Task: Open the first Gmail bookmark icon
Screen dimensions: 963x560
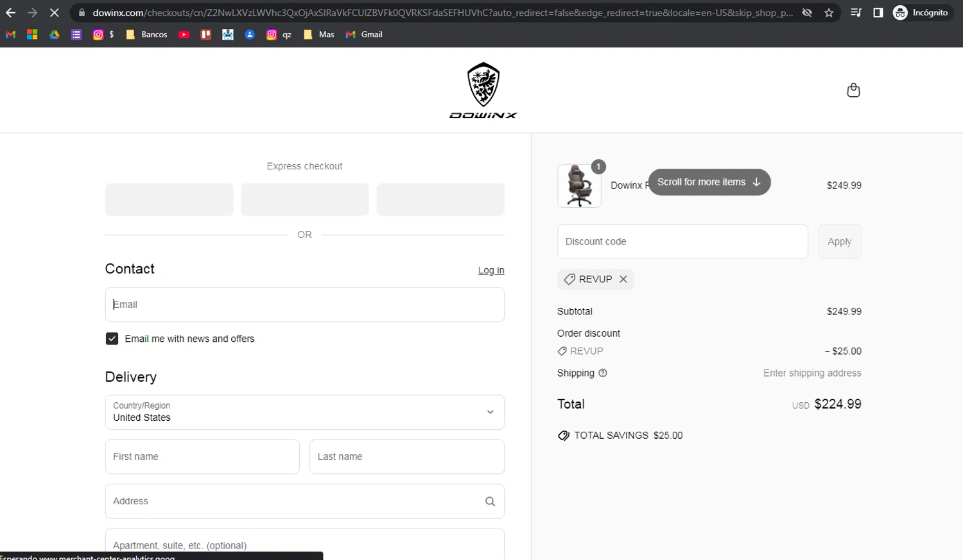Action: 10,35
